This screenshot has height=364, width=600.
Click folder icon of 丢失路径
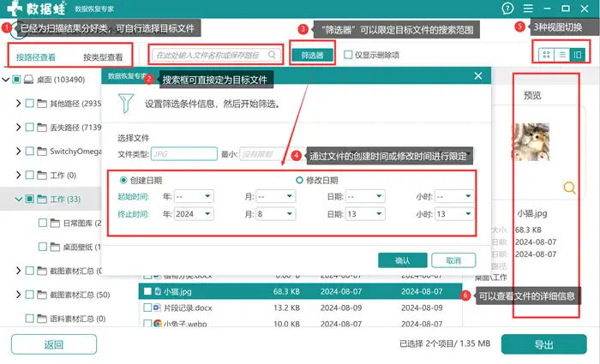42,128
